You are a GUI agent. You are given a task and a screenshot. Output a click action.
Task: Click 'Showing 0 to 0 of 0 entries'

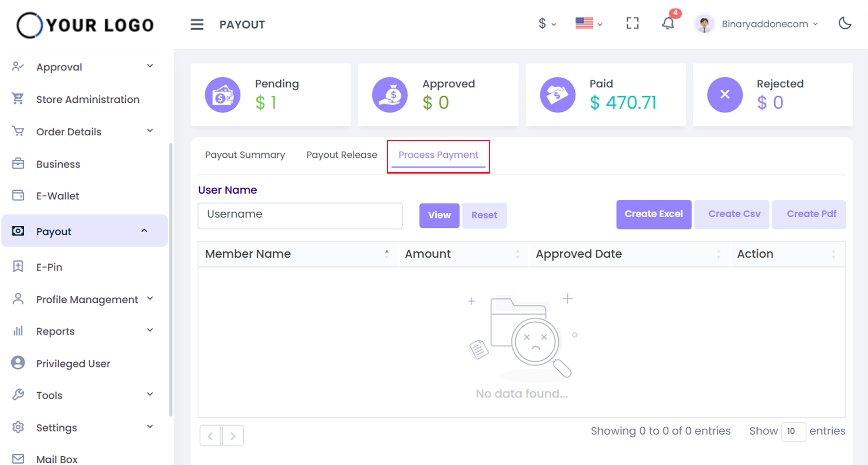660,431
